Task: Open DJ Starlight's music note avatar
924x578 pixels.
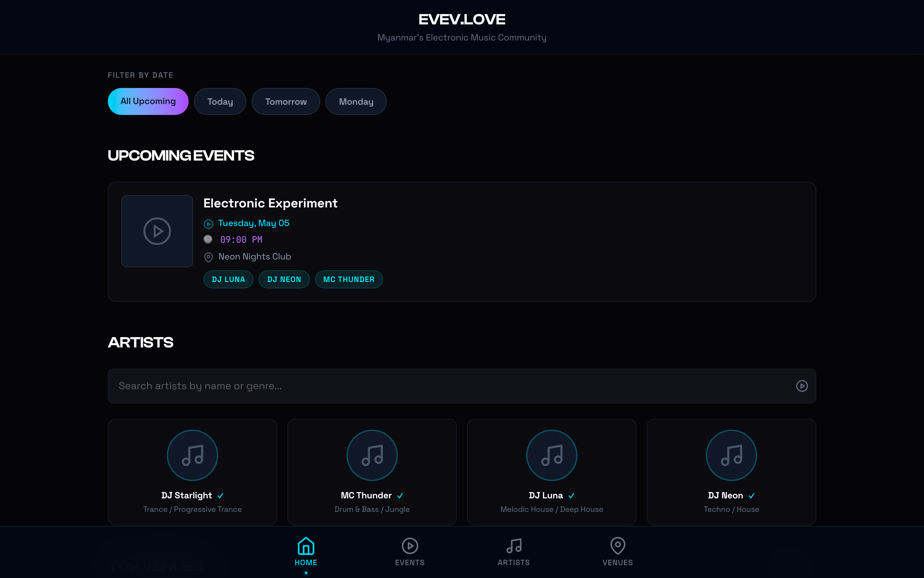Action: [193, 455]
